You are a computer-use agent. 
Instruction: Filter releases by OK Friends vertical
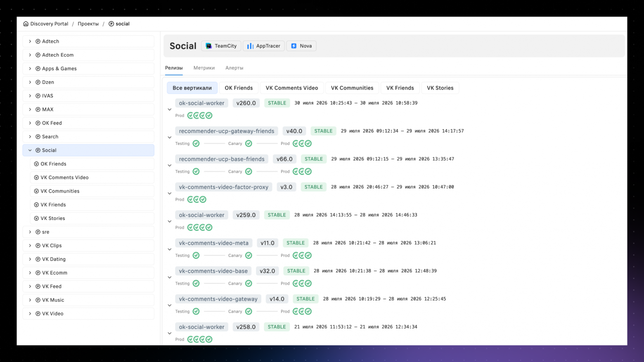[239, 88]
